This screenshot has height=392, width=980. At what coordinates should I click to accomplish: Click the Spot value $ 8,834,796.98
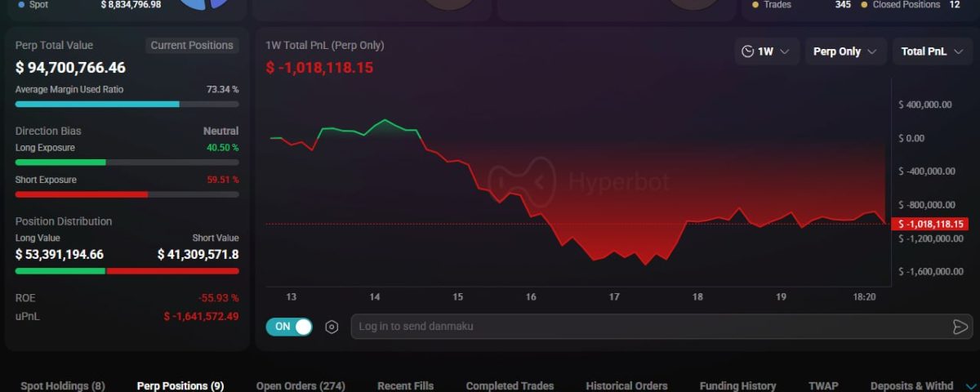pyautogui.click(x=131, y=5)
